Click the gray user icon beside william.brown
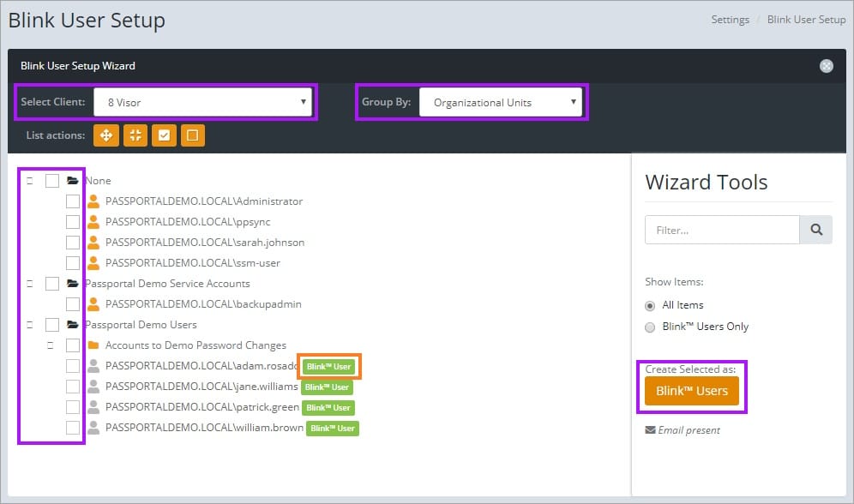 click(x=93, y=428)
